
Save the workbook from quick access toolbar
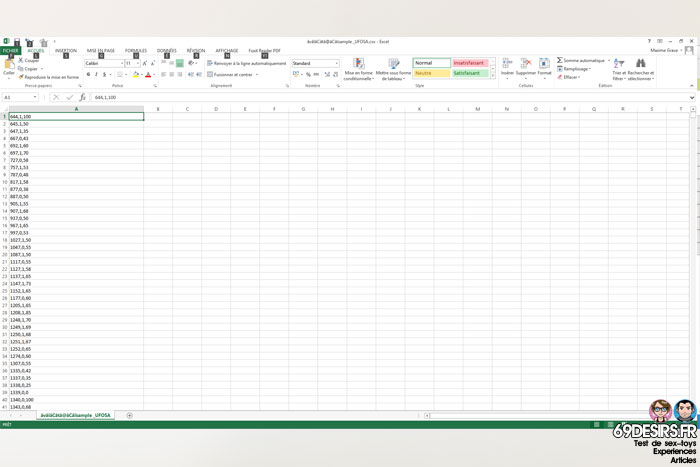click(x=17, y=42)
